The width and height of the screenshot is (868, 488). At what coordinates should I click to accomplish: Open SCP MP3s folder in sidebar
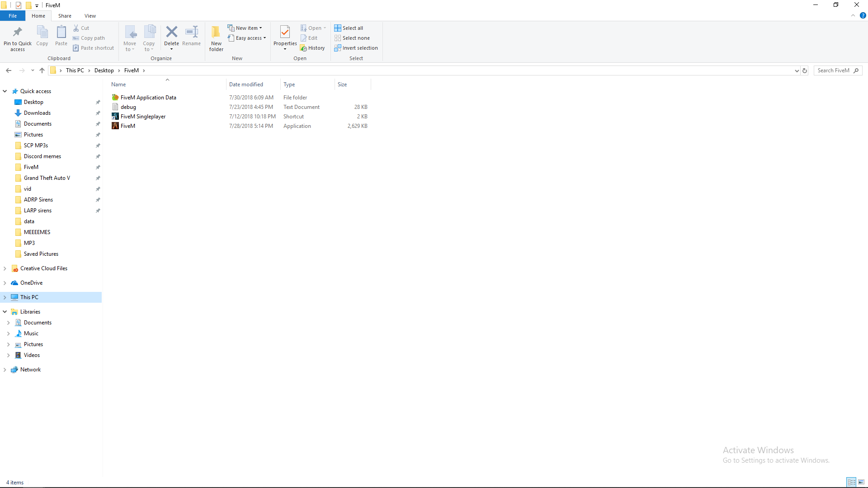[36, 145]
